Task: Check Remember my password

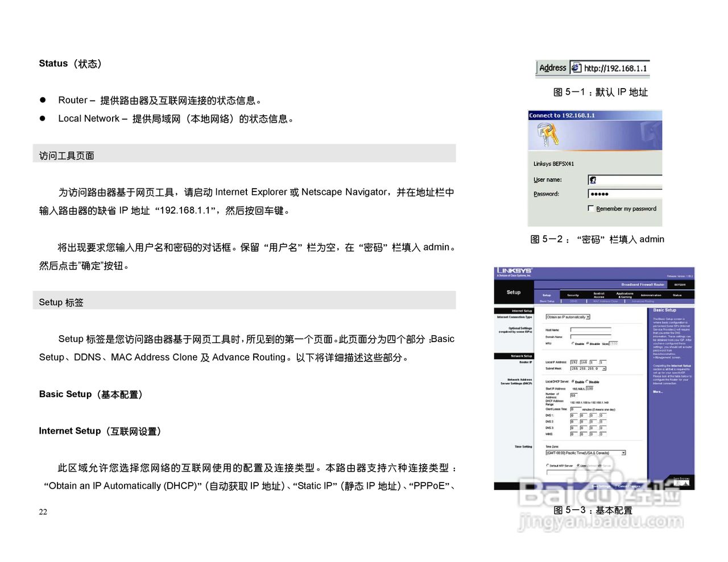Action: pos(590,209)
